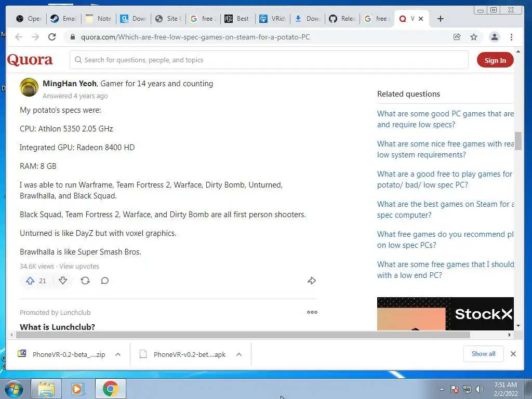The image size is (532, 399).
Task: Expand options for PhoneVR zip download
Action: 118,354
